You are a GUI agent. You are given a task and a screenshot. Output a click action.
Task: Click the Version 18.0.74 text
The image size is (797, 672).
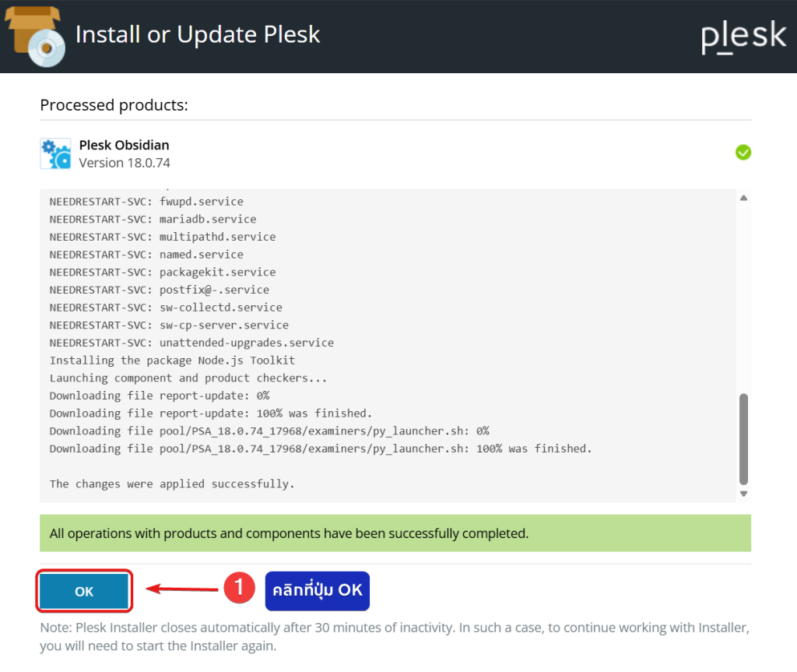pos(125,163)
